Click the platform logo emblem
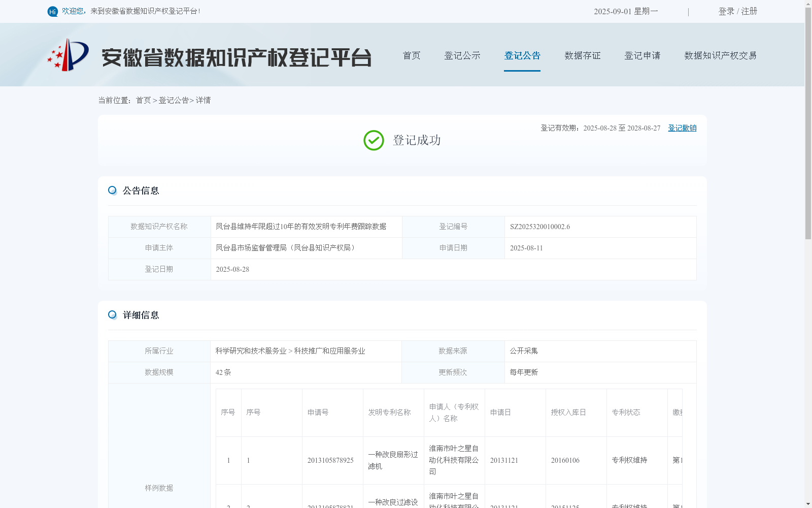 point(68,55)
